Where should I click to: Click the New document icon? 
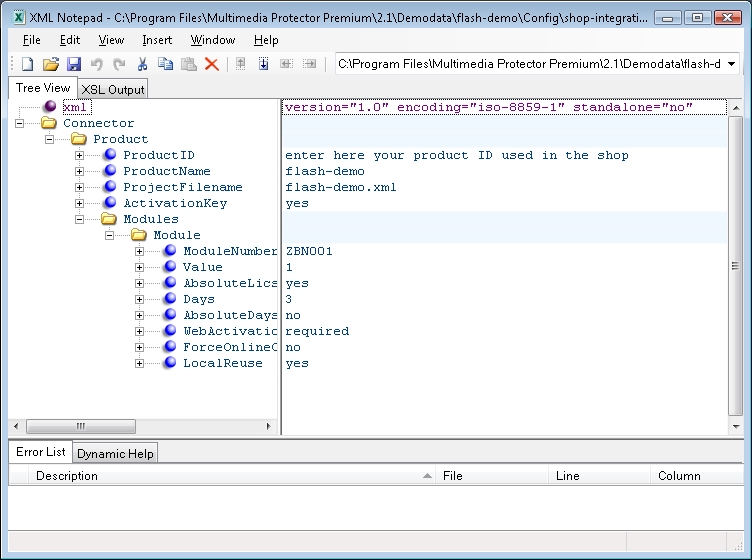[x=27, y=64]
